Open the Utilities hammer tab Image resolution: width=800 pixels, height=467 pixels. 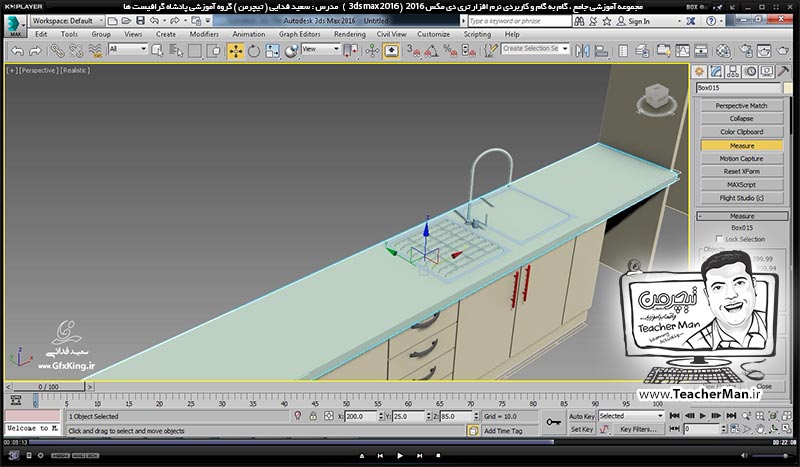tap(784, 71)
